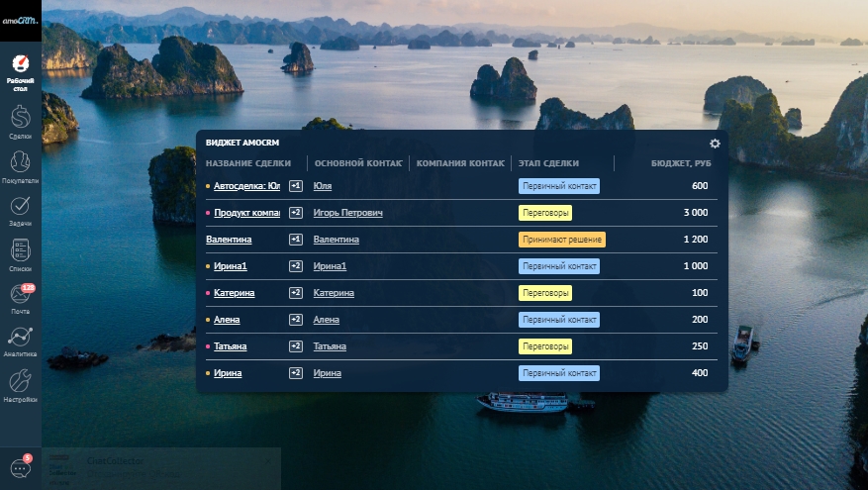This screenshot has width=868, height=490.
Task: Click the Бюджет, руб column header
Action: coord(681,163)
